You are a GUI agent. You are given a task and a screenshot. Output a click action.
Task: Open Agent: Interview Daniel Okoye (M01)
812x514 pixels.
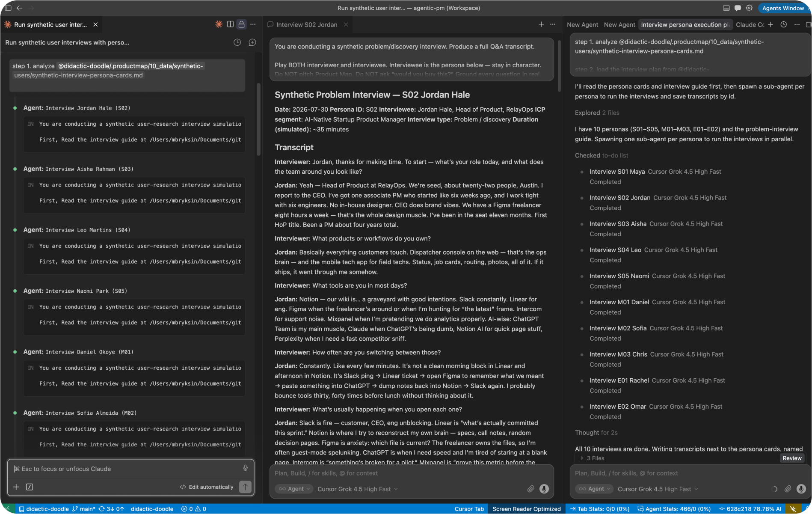pos(78,352)
